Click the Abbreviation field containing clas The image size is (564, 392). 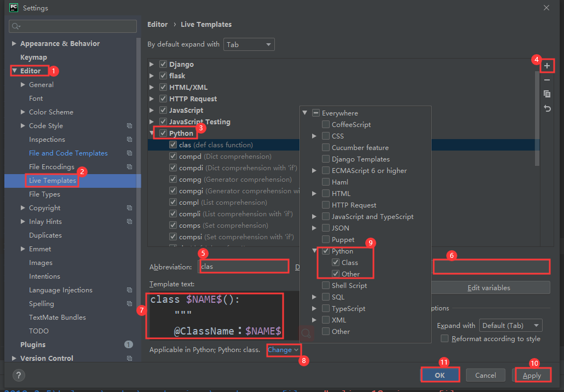point(244,267)
